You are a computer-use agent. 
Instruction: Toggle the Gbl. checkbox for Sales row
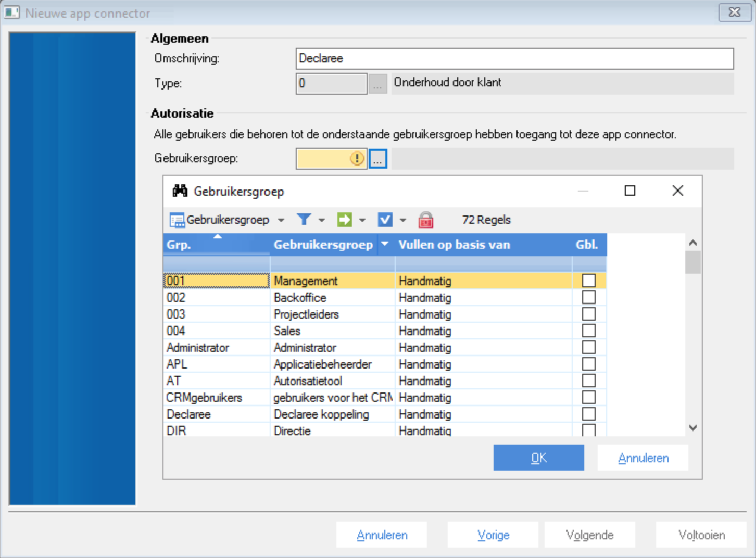pyautogui.click(x=588, y=331)
